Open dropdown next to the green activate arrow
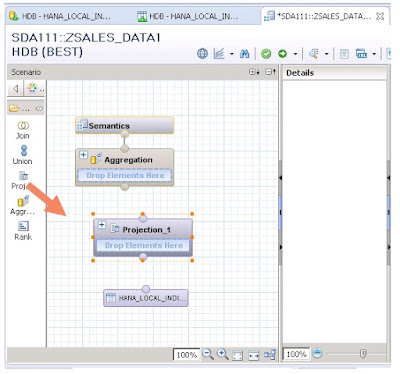Viewport: 400px width, 374px height. tap(295, 54)
